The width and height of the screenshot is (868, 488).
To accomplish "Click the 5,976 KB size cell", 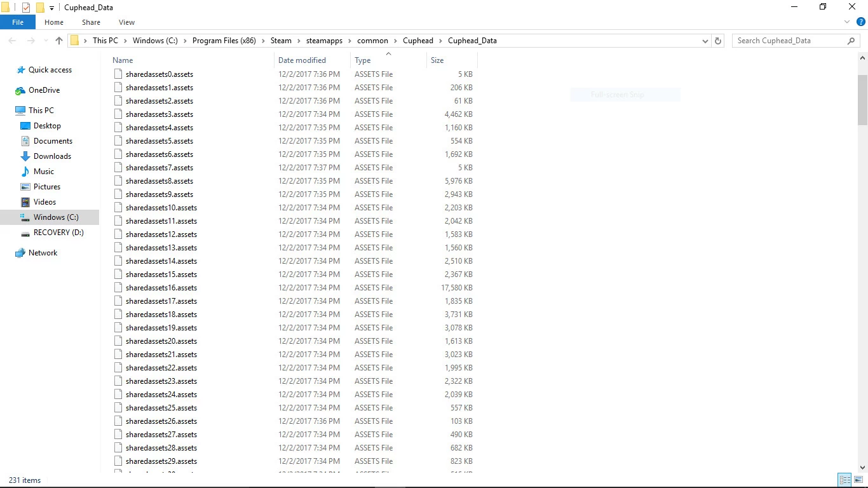I will click(459, 181).
